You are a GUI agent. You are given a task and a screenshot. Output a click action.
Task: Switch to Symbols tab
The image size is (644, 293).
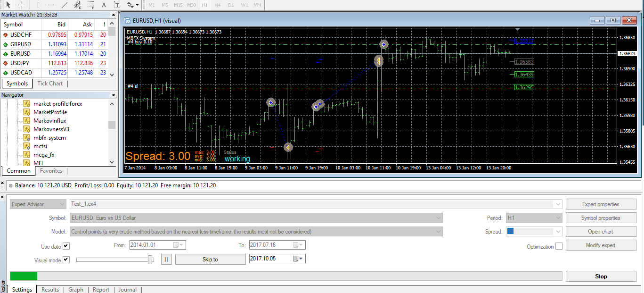17,84
